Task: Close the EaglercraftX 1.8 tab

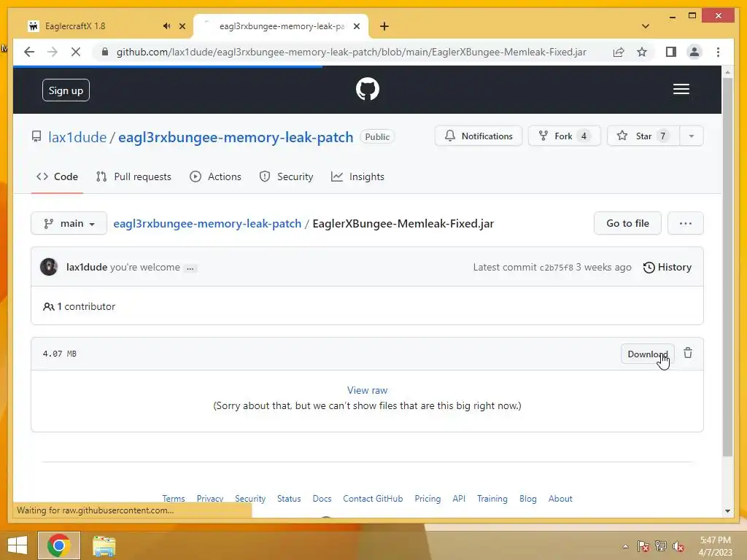Action: pyautogui.click(x=182, y=26)
